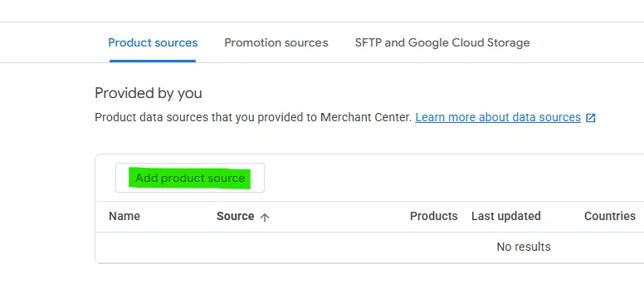Screen dimensions: 644x299
Task: Click the Provided by you heading
Action: [149, 93]
